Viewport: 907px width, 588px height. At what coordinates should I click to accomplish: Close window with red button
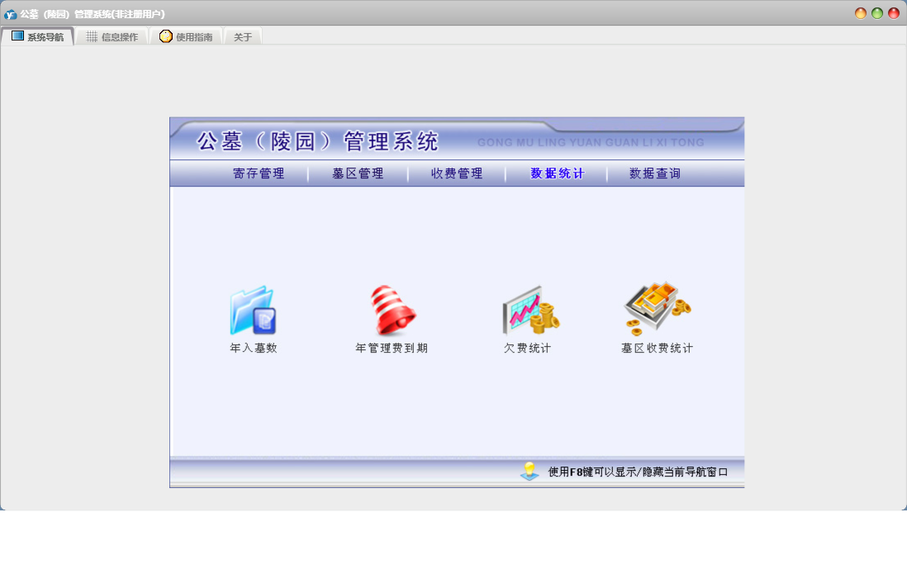click(x=894, y=13)
